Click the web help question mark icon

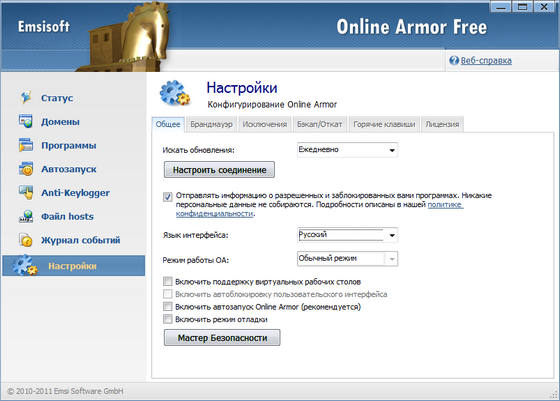454,60
